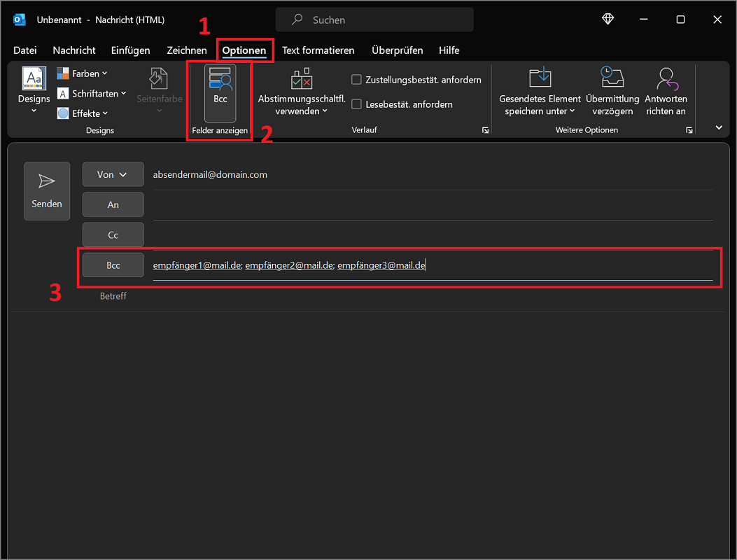This screenshot has height=560, width=737.
Task: Click Antworten richten an icon
Action: pyautogui.click(x=666, y=78)
